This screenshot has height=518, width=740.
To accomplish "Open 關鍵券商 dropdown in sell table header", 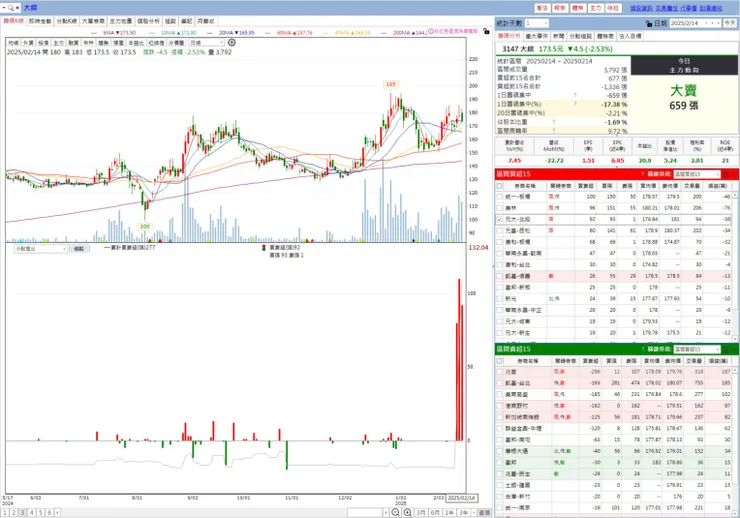I will click(x=697, y=349).
